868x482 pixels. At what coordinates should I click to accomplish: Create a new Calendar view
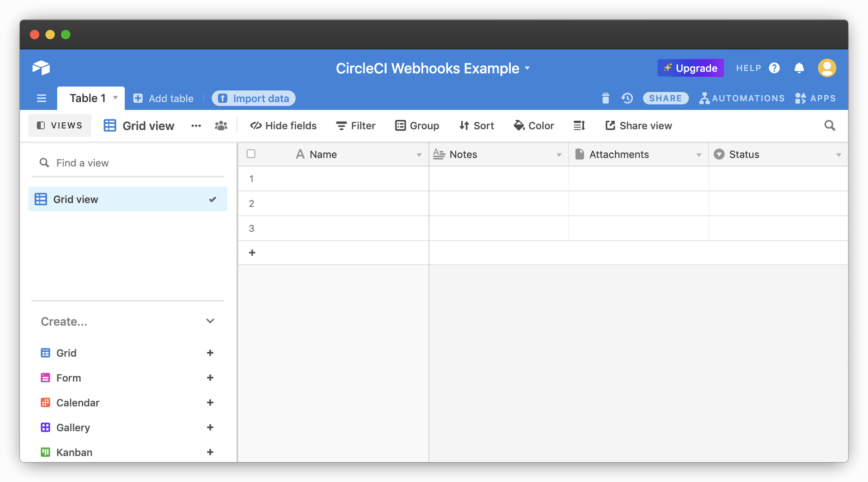[127, 402]
